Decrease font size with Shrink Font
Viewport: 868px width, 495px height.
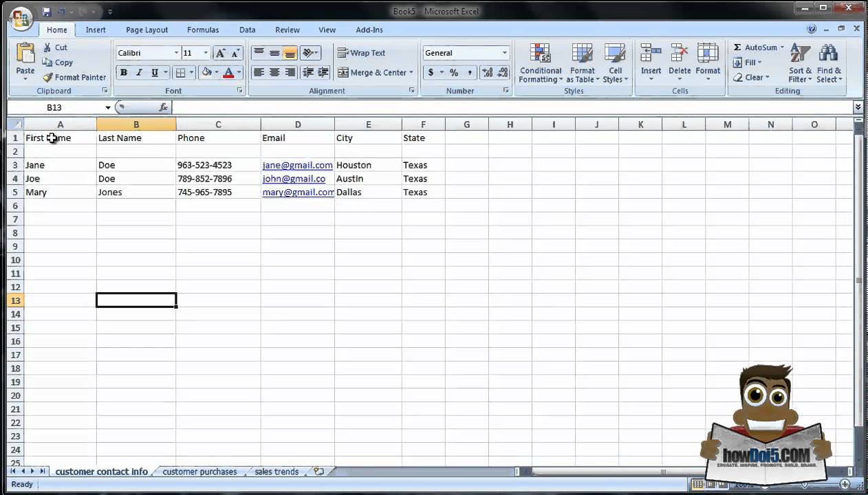pyautogui.click(x=236, y=53)
